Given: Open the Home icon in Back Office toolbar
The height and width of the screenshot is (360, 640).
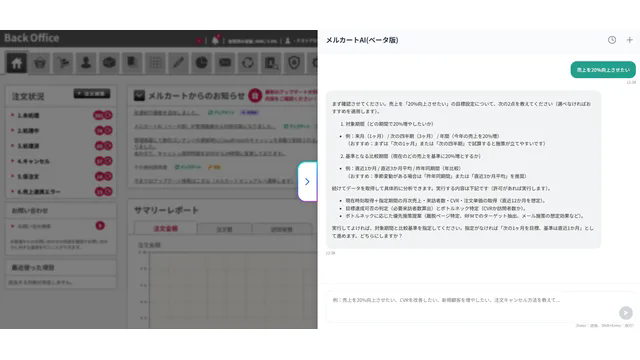Looking at the screenshot, I should click(x=16, y=63).
